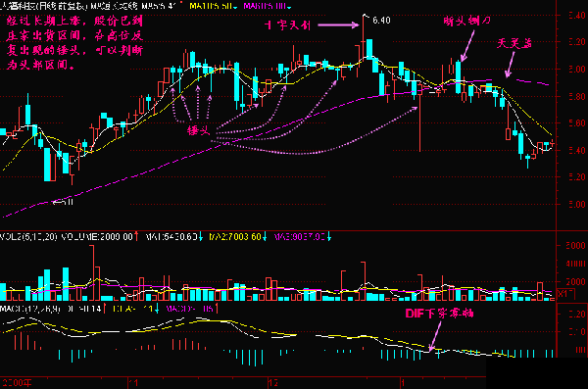Image resolution: width=588 pixels, height=389 pixels.
Task: Click the VOLUME:2009.00 readout
Action: [97, 237]
